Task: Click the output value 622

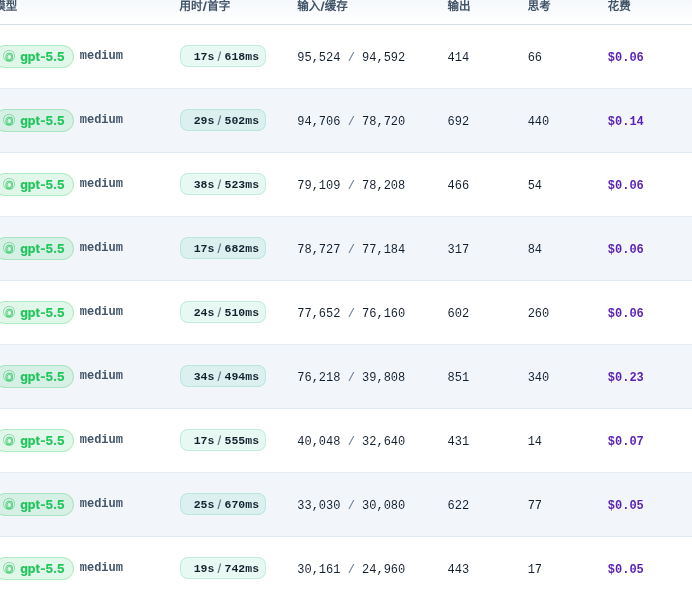Action: coord(458,505)
